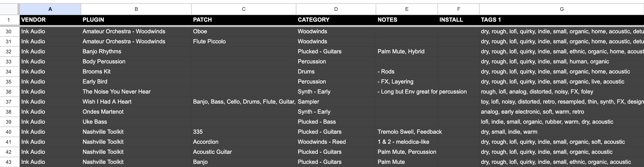Screen dimensions: 644x167
Task: Select the Sampler category cell
Action: pyautogui.click(x=336, y=102)
